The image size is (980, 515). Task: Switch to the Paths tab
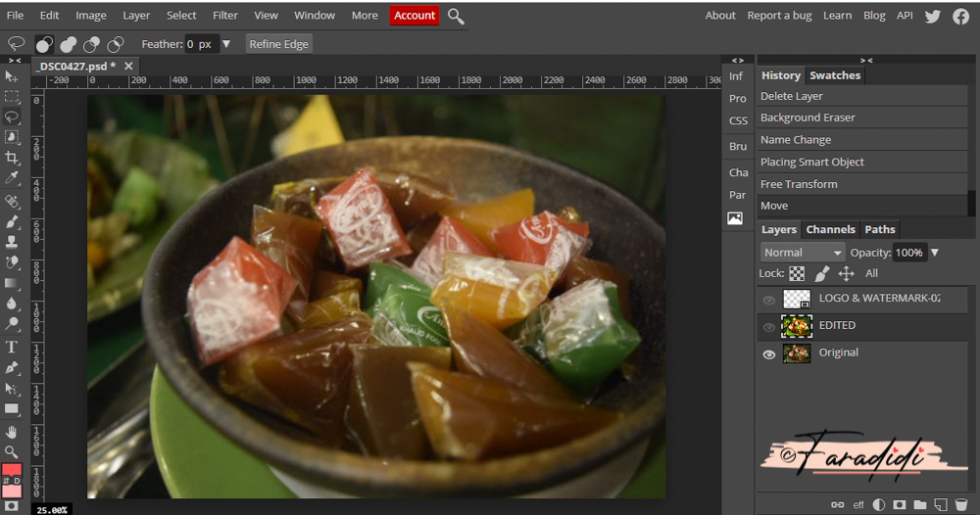coord(879,230)
